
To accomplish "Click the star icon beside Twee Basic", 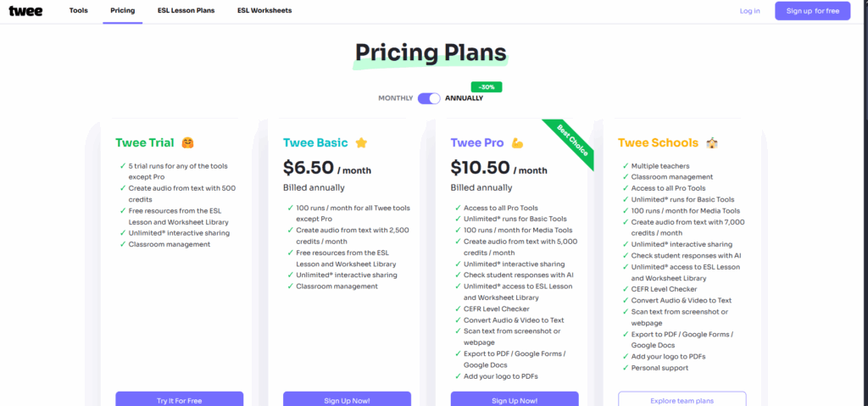I will point(360,143).
